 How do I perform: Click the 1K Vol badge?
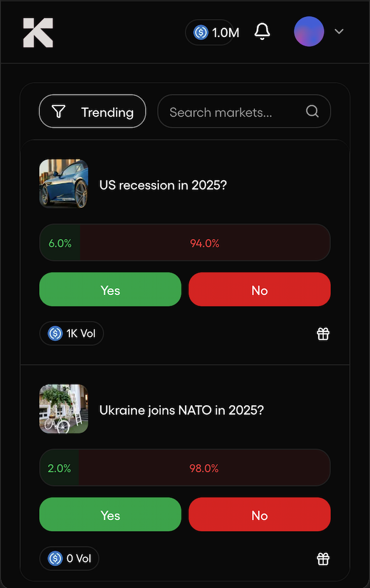point(72,333)
